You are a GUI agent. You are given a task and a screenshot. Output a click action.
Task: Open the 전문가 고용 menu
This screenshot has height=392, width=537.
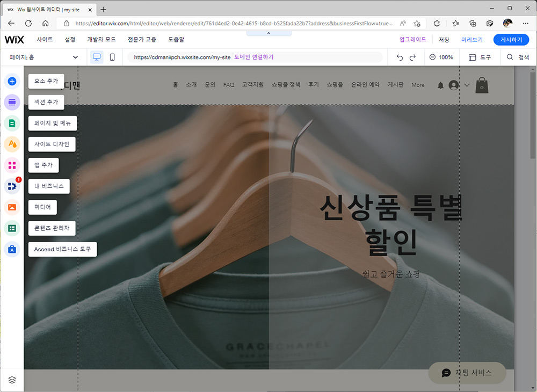pos(142,39)
